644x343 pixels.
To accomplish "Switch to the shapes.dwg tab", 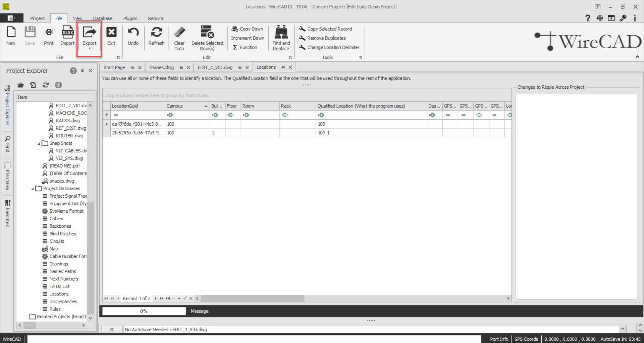I will pos(162,67).
